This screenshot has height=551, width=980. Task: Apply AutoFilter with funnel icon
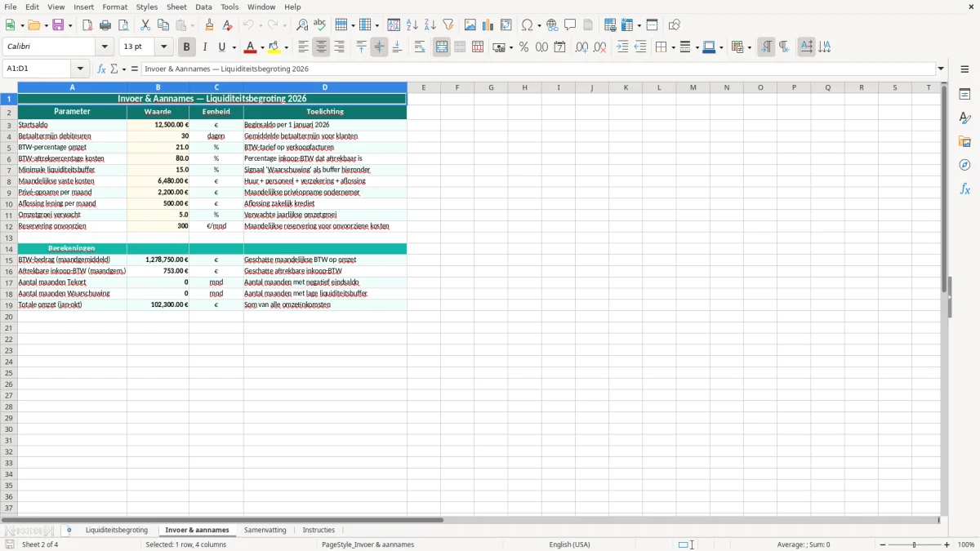pyautogui.click(x=448, y=25)
